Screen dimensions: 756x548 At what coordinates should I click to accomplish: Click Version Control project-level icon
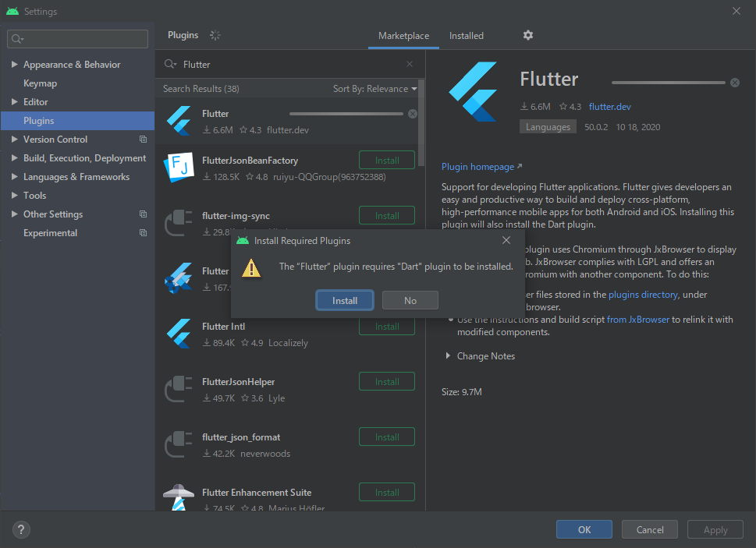pos(144,140)
